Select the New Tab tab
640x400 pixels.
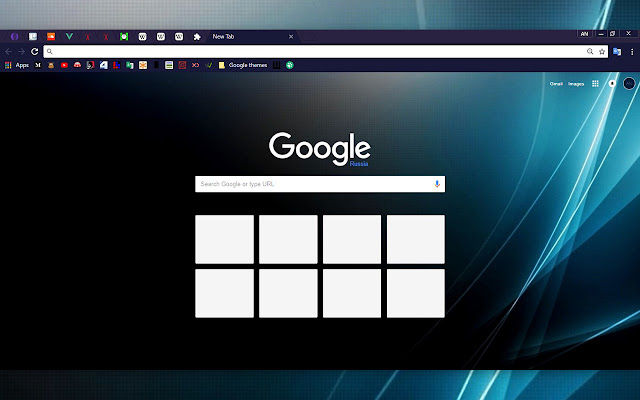pyautogui.click(x=251, y=37)
